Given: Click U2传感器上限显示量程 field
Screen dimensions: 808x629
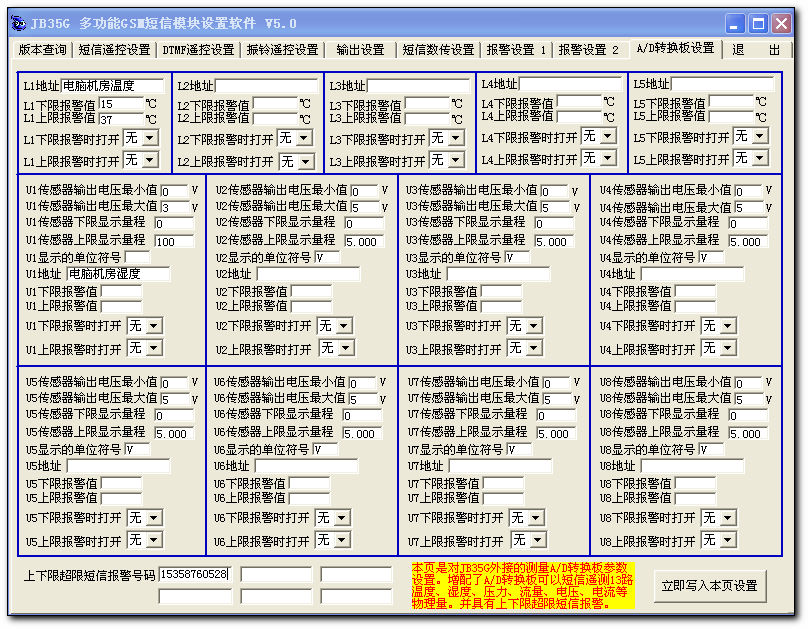Looking at the screenshot, I should pos(363,242).
